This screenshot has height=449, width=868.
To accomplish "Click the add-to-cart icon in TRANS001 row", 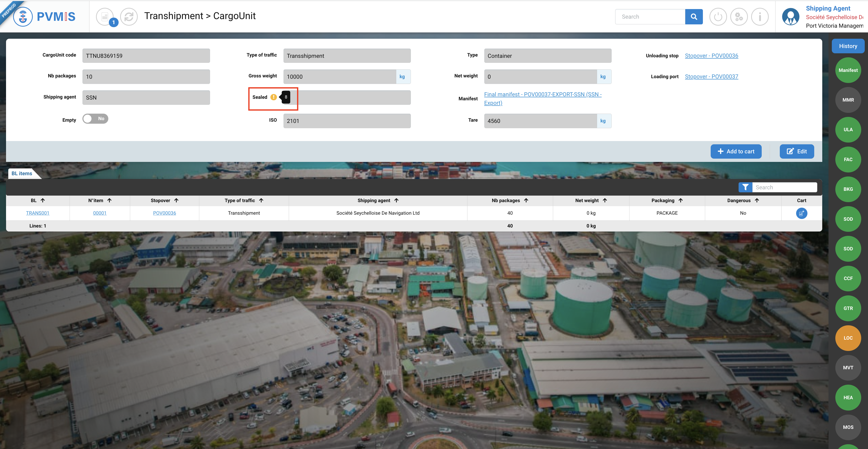I will (801, 213).
